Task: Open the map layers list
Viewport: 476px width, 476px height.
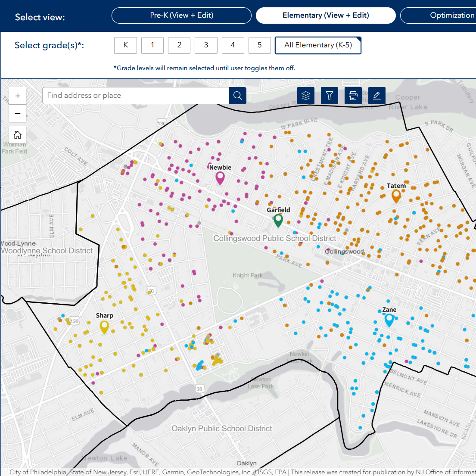Action: (x=306, y=96)
